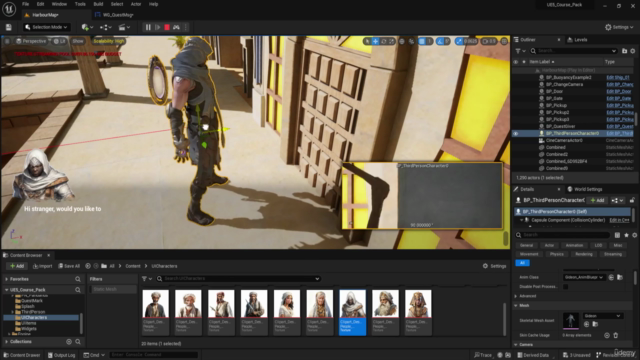Viewport: 640px width, 360px height.
Task: Click the Outliner pinned column star header
Action: [524, 62]
